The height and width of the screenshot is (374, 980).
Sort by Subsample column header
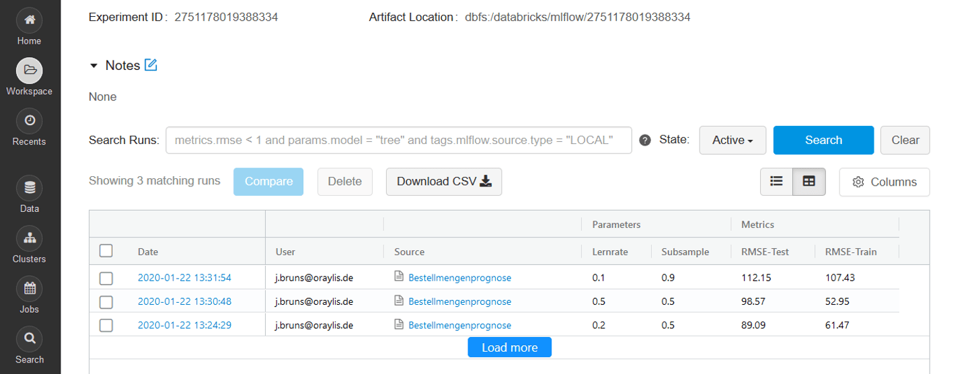click(685, 252)
